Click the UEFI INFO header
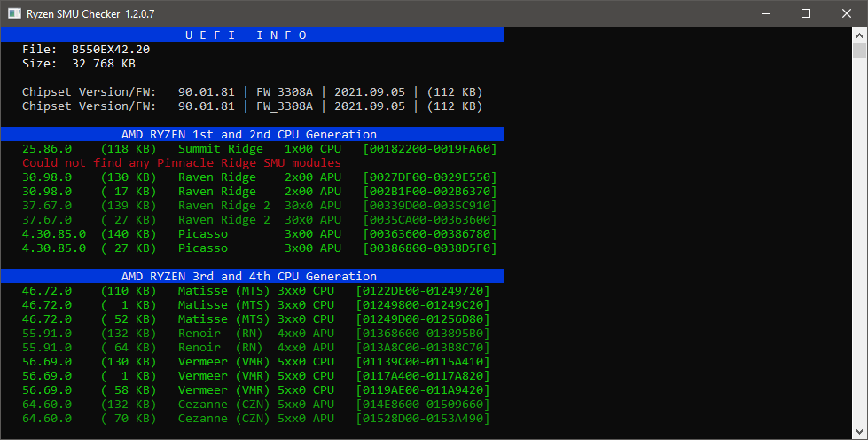868x440 pixels. (253, 35)
